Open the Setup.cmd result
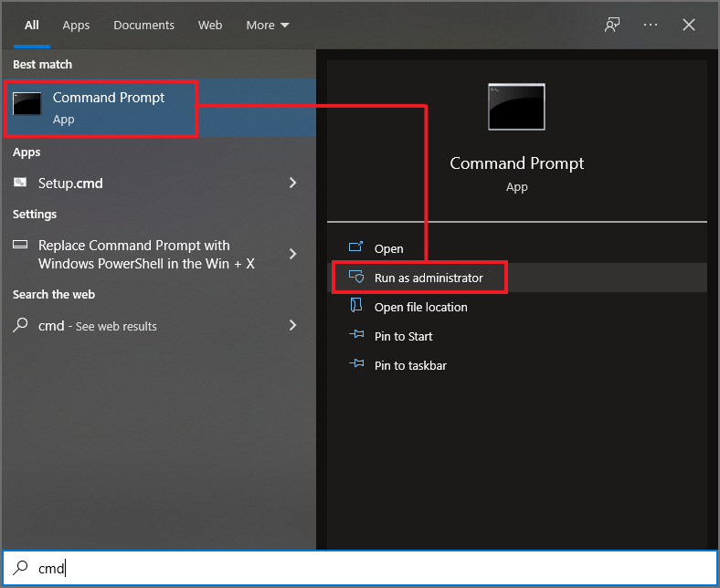This screenshot has height=588, width=720. (x=159, y=184)
